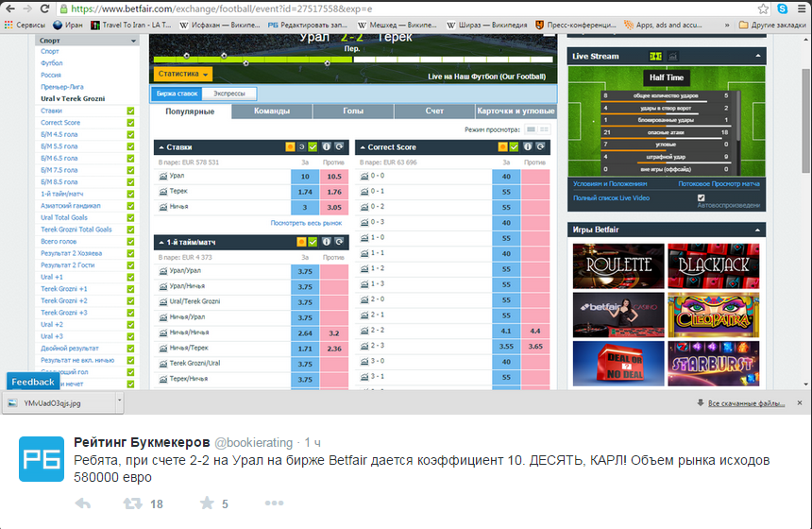Open the Статистика dropdown
Viewport: 812px width, 529px height.
click(183, 74)
